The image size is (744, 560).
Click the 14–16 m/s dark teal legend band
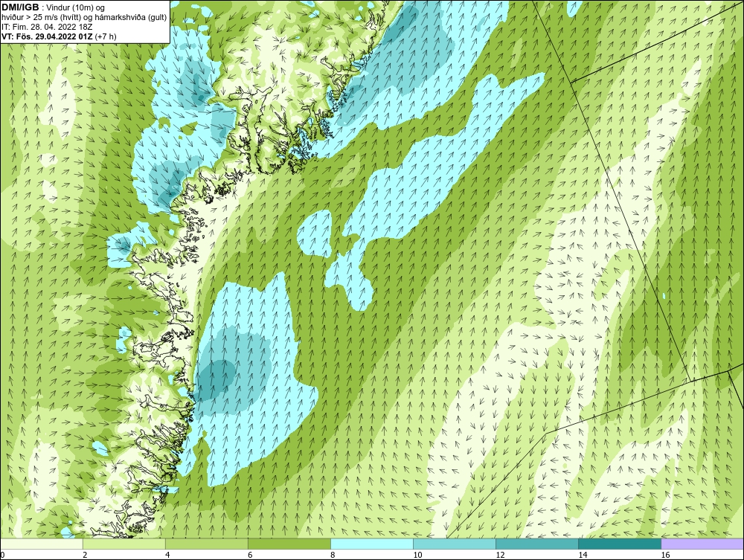tap(619, 544)
